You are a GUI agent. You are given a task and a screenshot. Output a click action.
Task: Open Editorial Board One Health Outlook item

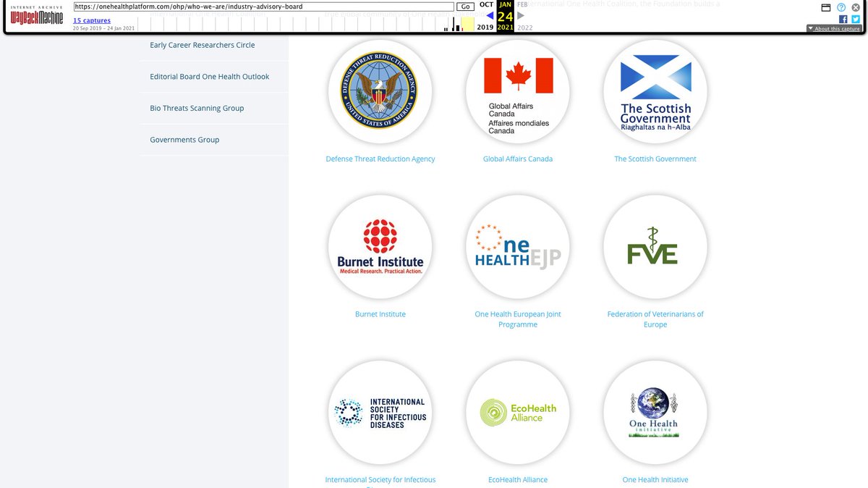pyautogui.click(x=209, y=77)
